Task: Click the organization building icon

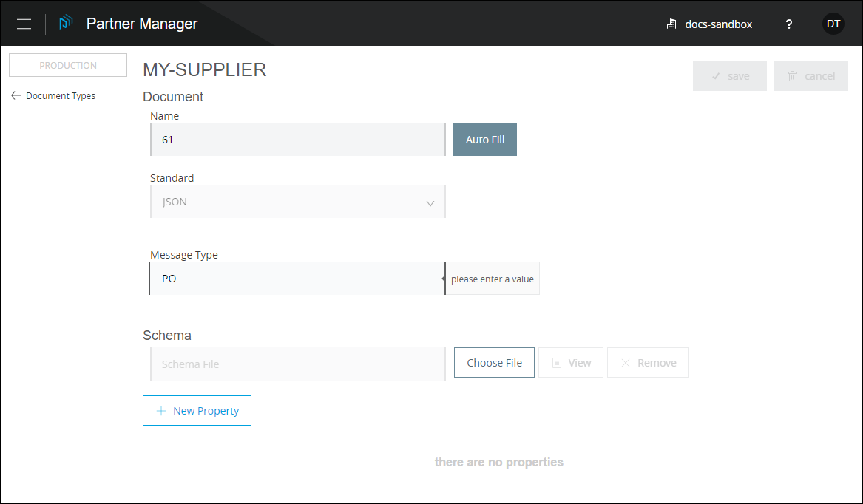Action: (671, 24)
